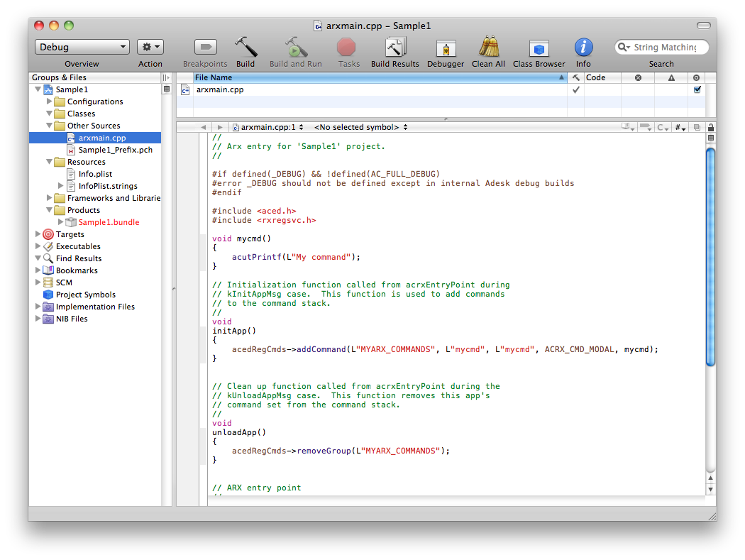
Task: Open the Action gear menu
Action: (149, 45)
